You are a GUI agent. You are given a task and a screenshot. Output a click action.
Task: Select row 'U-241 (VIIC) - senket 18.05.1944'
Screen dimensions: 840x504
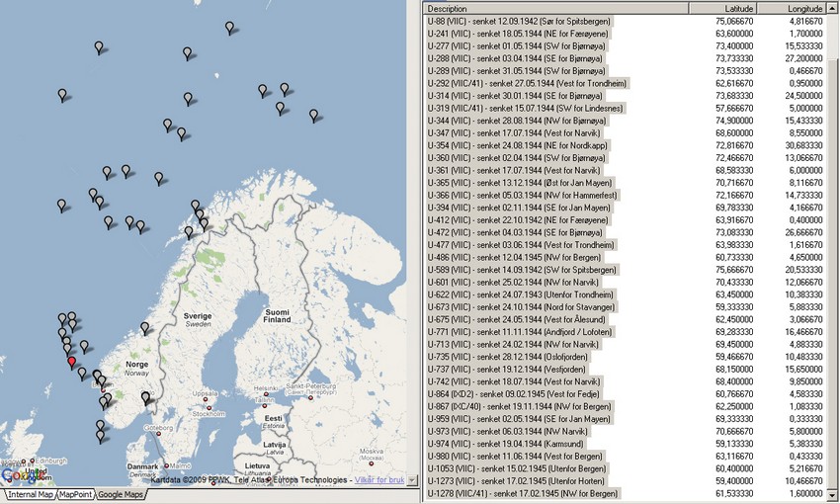click(626, 34)
